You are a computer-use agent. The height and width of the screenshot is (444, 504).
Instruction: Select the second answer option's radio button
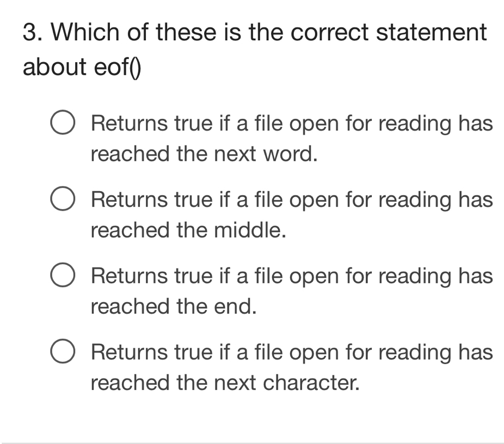63,198
